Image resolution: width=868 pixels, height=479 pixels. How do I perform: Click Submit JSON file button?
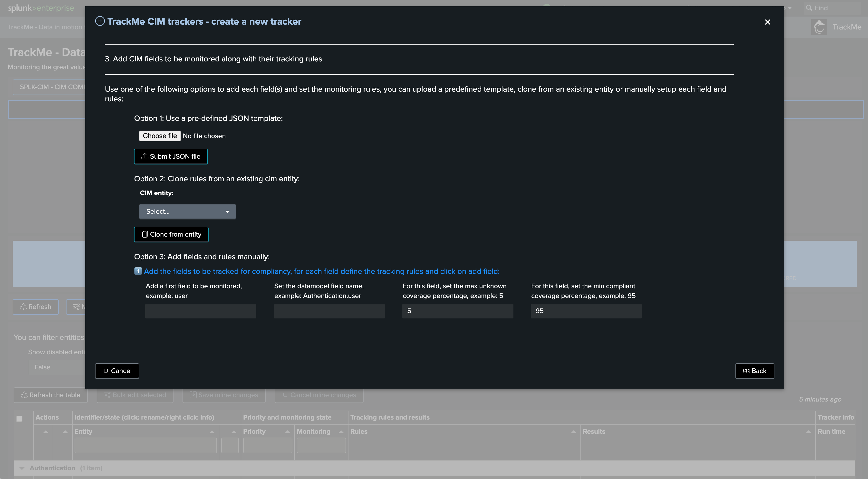click(x=171, y=156)
